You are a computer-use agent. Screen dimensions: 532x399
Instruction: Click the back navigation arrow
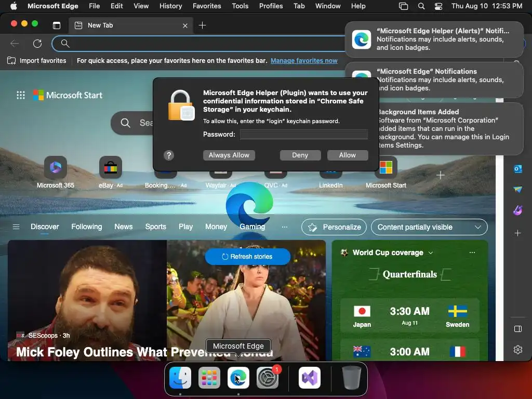(15, 44)
